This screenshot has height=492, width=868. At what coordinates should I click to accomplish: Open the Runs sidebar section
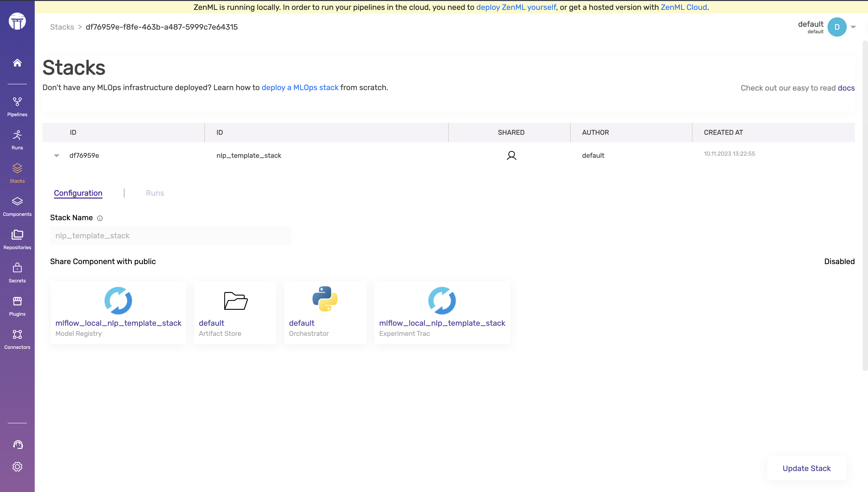[x=17, y=140]
